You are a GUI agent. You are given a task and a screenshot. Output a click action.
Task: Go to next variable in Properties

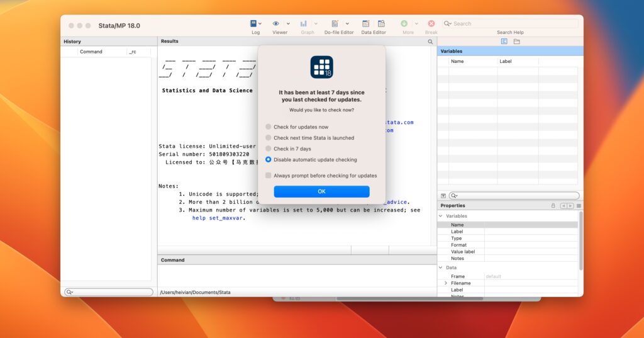click(x=570, y=206)
